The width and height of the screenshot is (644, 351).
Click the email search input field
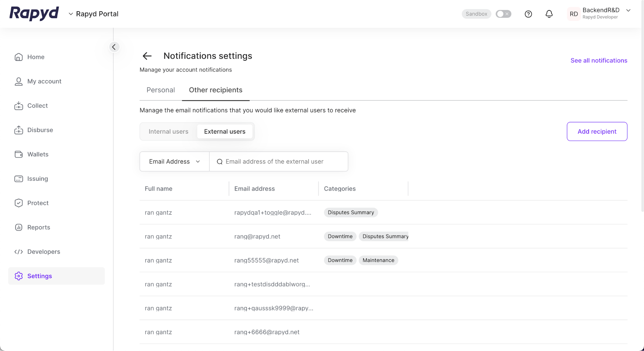pyautogui.click(x=279, y=161)
